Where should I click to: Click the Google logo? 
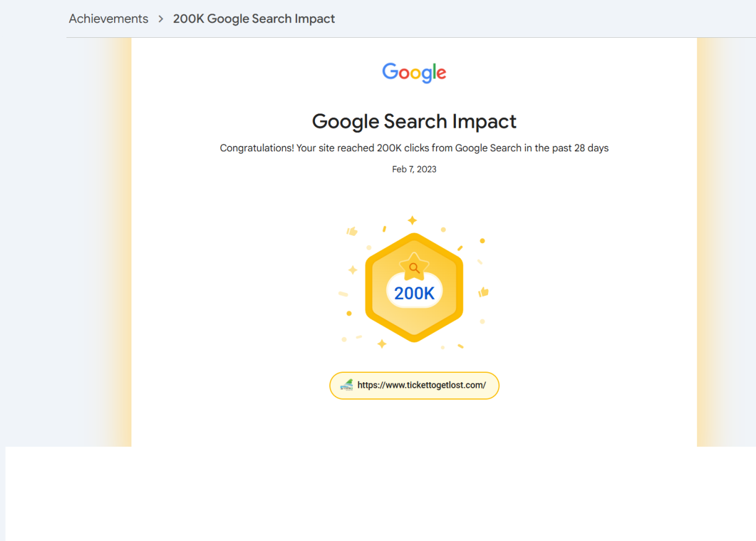tap(414, 73)
